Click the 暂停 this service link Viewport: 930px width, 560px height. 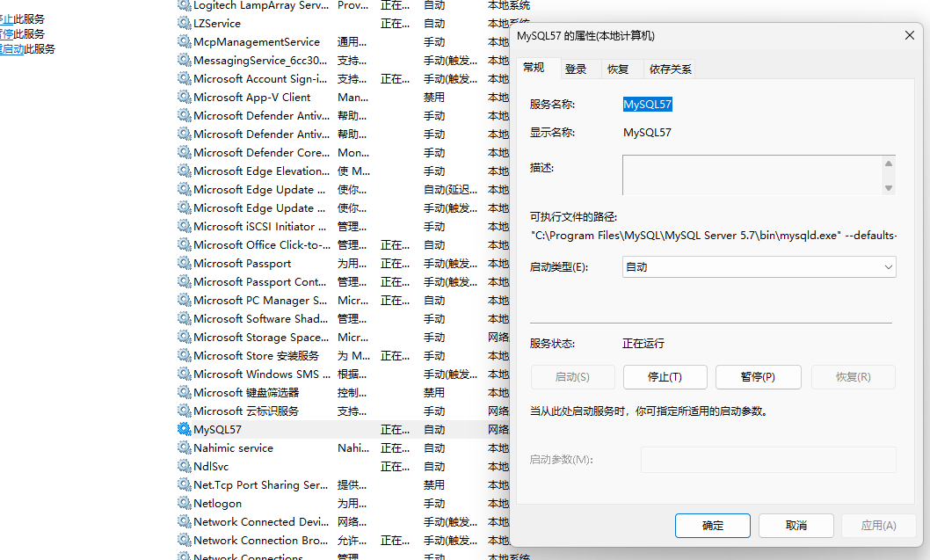tap(6, 33)
